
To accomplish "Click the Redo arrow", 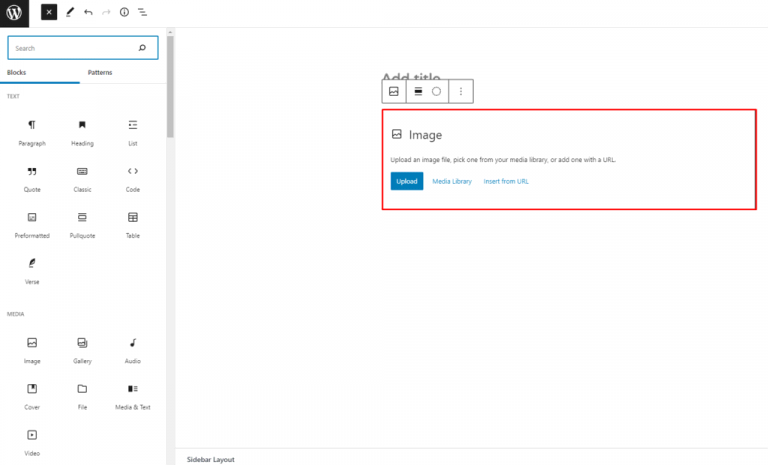I will tap(106, 12).
